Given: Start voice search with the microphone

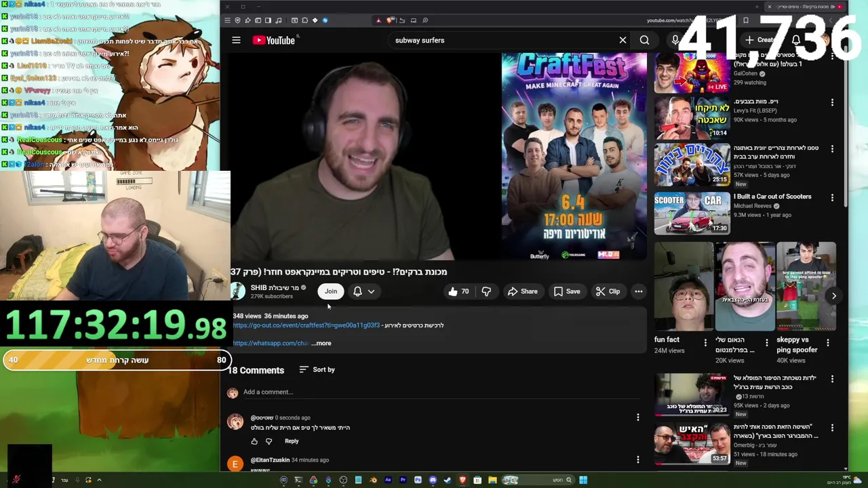Looking at the screenshot, I should click(x=675, y=40).
